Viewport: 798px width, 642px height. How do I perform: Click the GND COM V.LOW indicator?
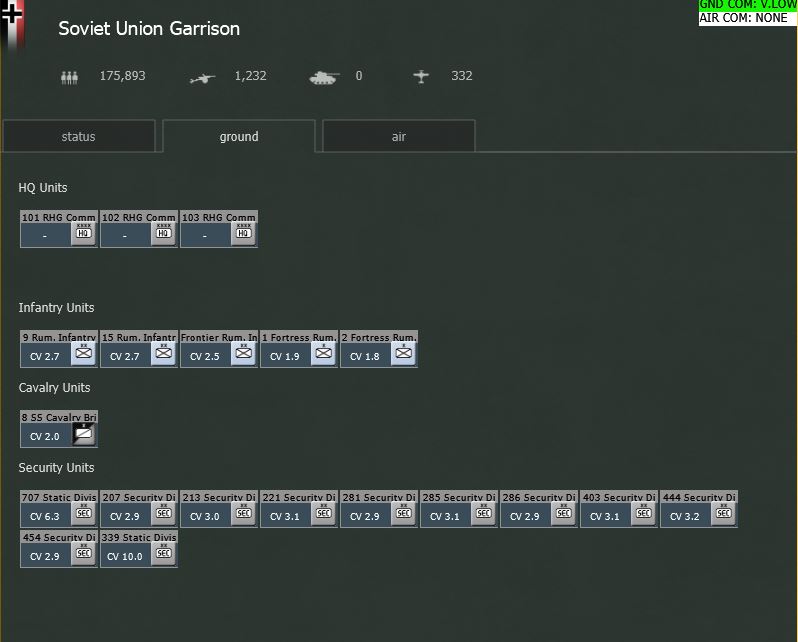[748, 5]
